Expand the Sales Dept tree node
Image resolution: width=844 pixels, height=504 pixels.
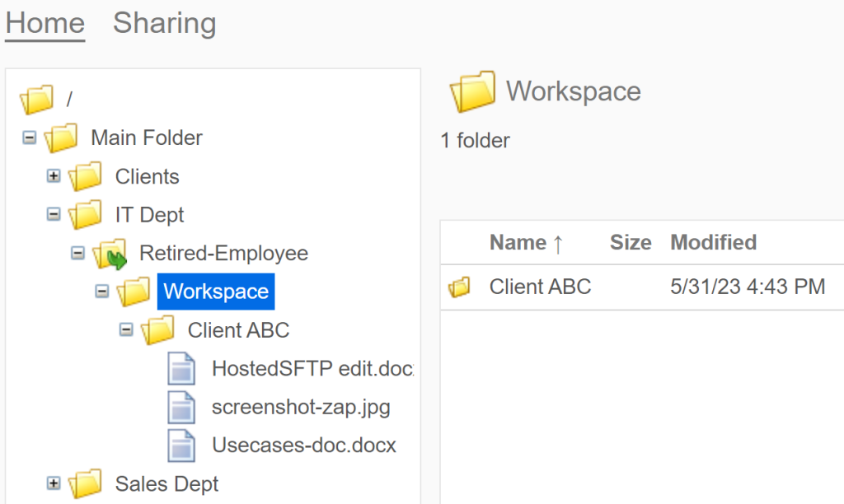pyautogui.click(x=54, y=483)
